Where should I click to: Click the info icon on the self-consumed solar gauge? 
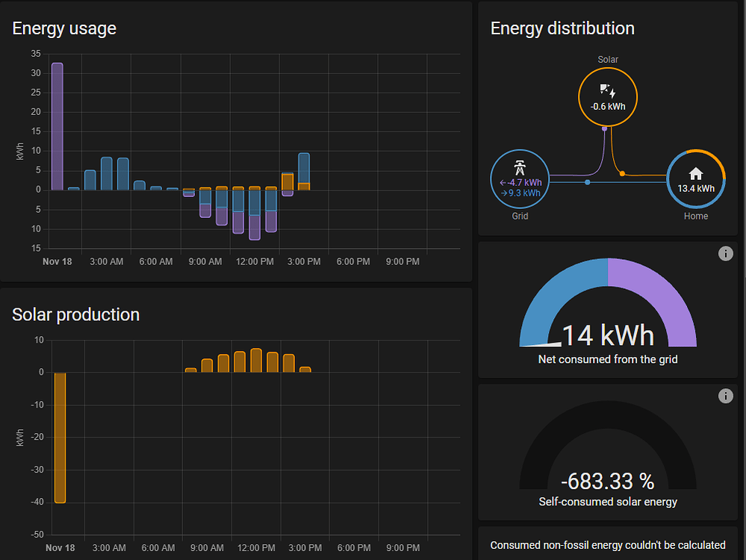point(725,396)
